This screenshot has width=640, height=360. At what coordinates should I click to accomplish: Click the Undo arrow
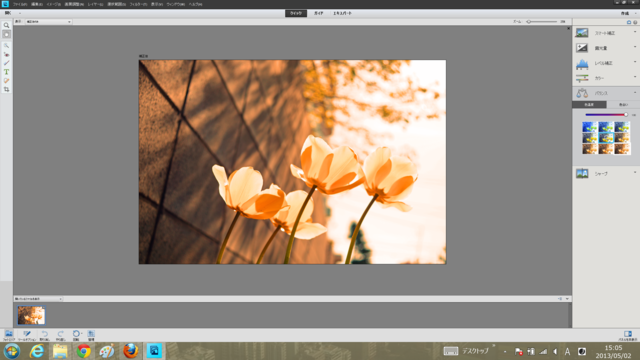coord(44,335)
